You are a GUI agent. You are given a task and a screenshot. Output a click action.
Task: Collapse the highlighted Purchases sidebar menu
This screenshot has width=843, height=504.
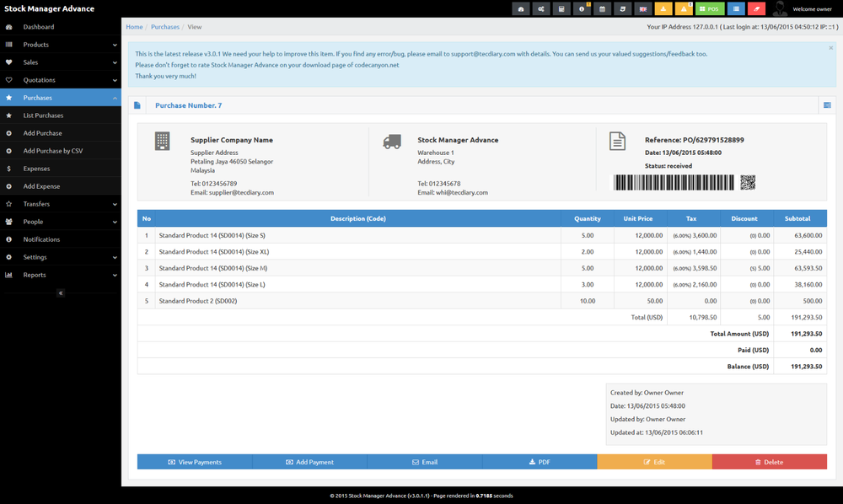59,97
